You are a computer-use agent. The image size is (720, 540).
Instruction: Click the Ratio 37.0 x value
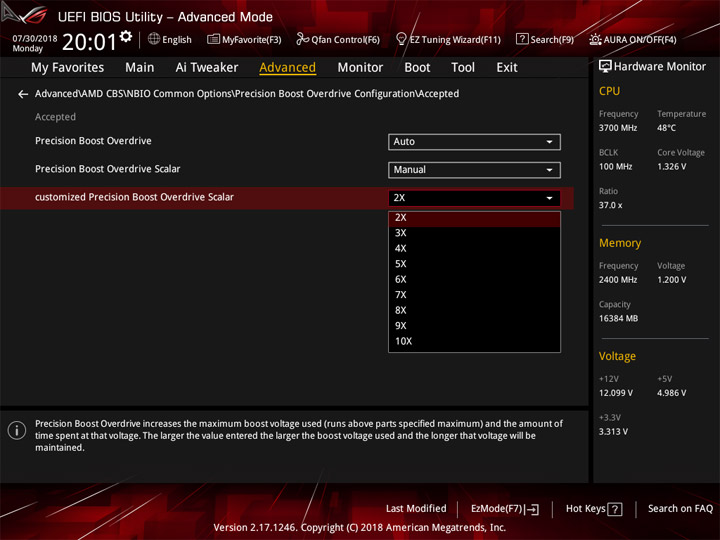coord(610,205)
